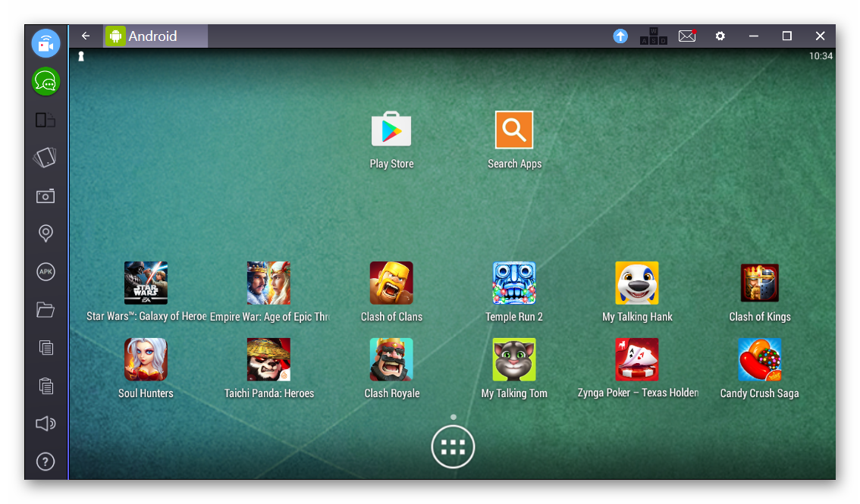Viewport: 860px width, 504px height.
Task: Click the home screen page indicator dot
Action: pos(454,417)
